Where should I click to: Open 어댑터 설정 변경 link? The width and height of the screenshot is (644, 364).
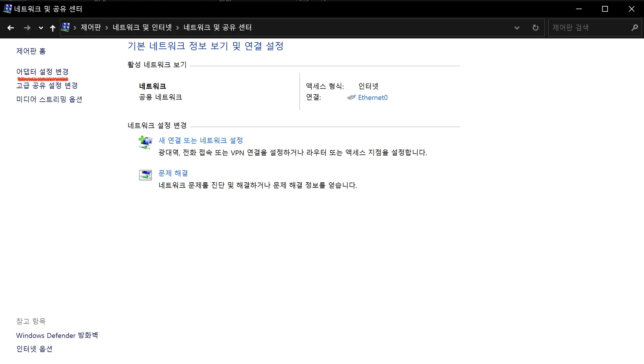[42, 72]
